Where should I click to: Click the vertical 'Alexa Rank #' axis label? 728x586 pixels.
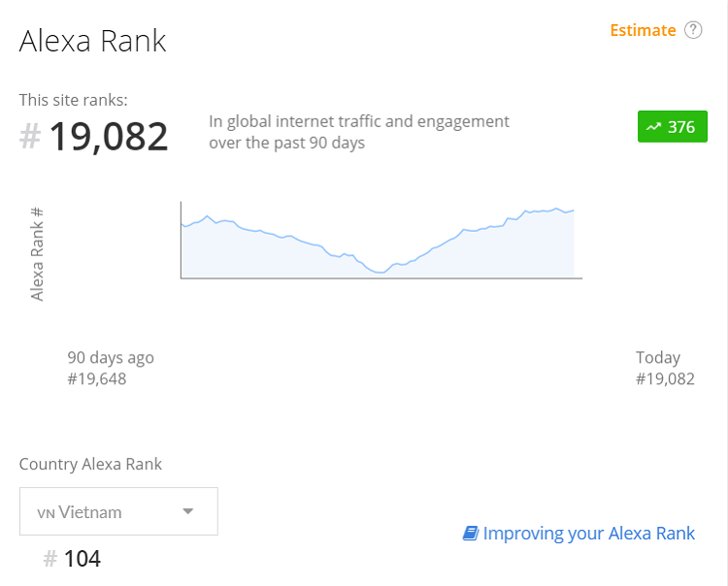pos(37,254)
